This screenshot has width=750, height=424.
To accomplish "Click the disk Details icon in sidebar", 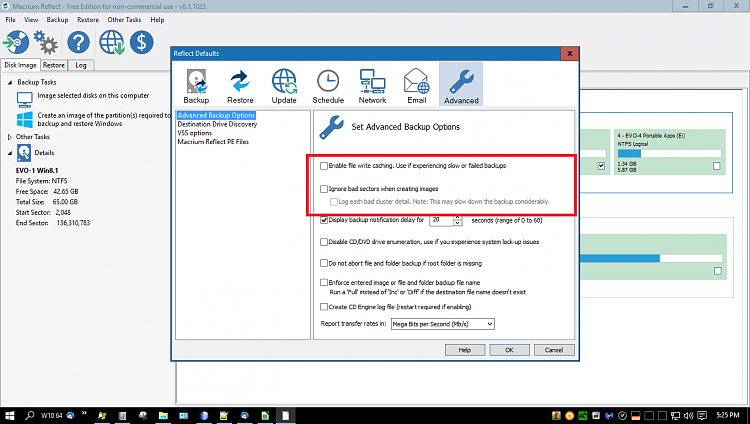I will click(24, 153).
